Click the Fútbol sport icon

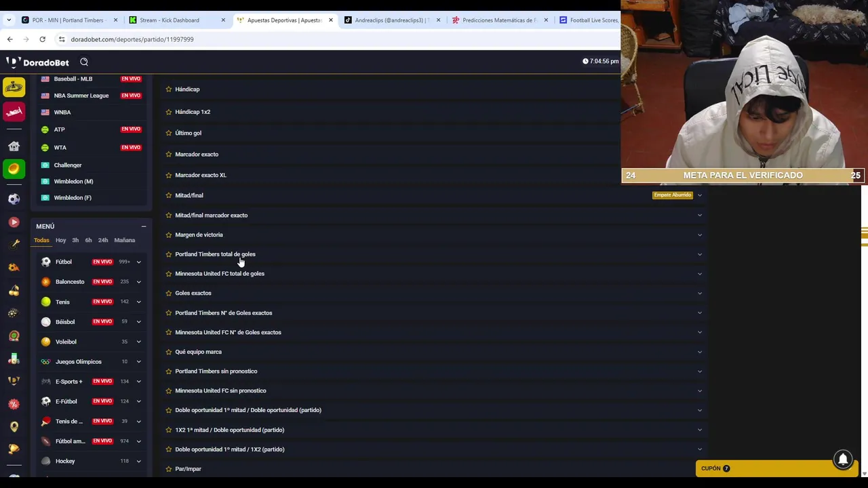tap(45, 262)
